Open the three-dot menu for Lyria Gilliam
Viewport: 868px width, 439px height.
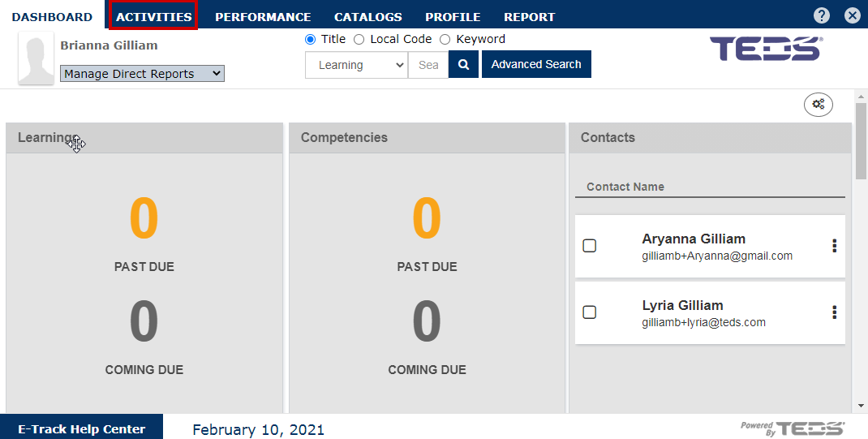[x=834, y=312]
